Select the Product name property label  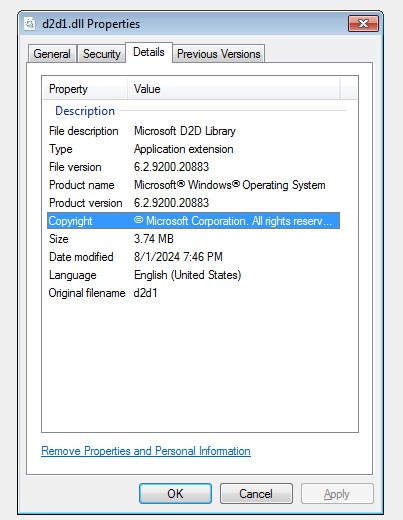(82, 185)
